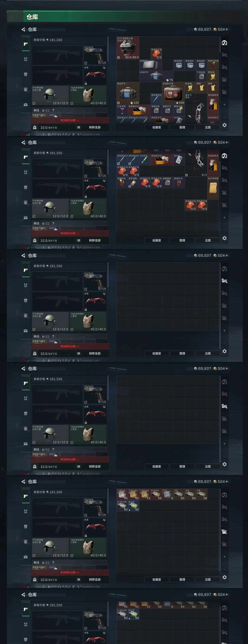This screenshot has height=644, width=248.
Task: Toggle the weight lock icon in the GT5 helmet panel
Action: pyautogui.click(x=35, y=127)
